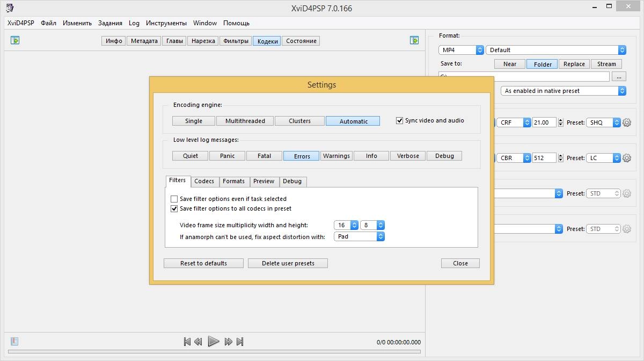Select Clusters encoding engine
644x361 pixels.
point(299,121)
